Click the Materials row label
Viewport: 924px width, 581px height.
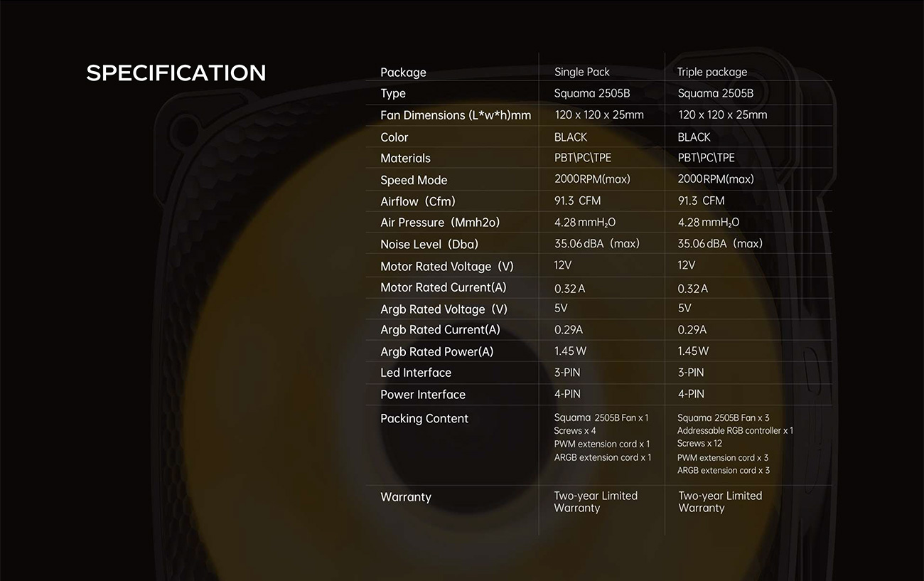click(x=405, y=159)
